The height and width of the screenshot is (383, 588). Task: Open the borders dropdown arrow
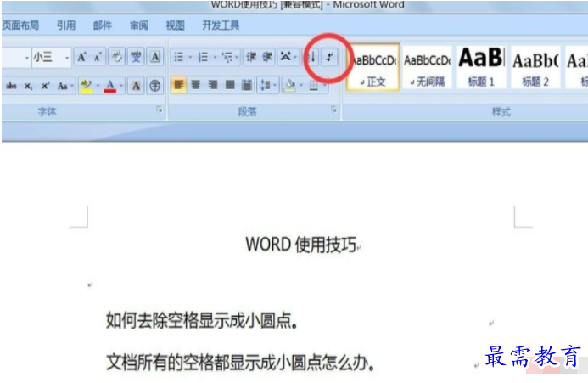pos(325,86)
